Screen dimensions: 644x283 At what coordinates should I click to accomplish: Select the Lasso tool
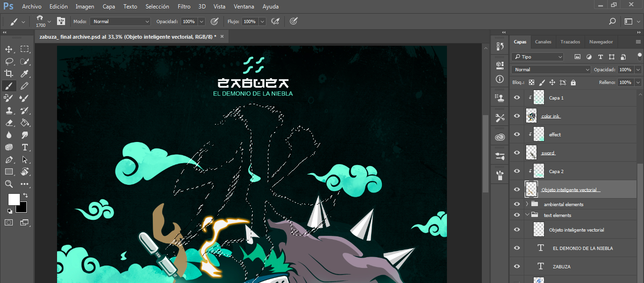point(9,61)
